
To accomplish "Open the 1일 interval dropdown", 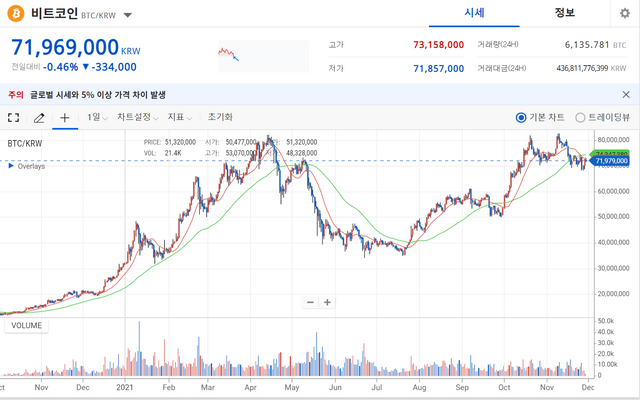I will click(97, 118).
